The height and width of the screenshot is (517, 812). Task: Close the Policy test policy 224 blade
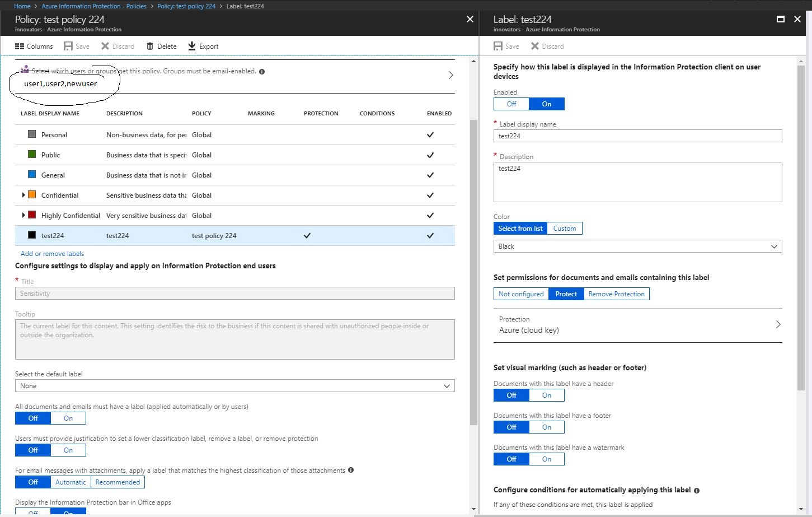pos(470,19)
